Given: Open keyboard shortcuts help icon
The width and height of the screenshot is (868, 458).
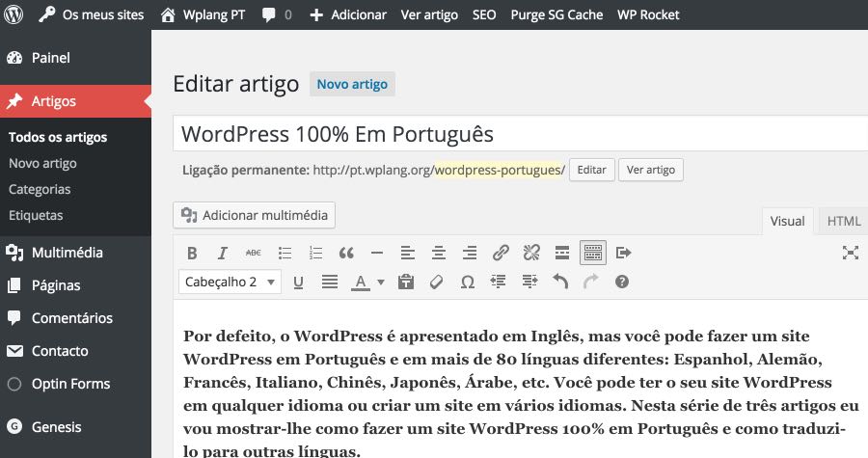Looking at the screenshot, I should point(622,283).
